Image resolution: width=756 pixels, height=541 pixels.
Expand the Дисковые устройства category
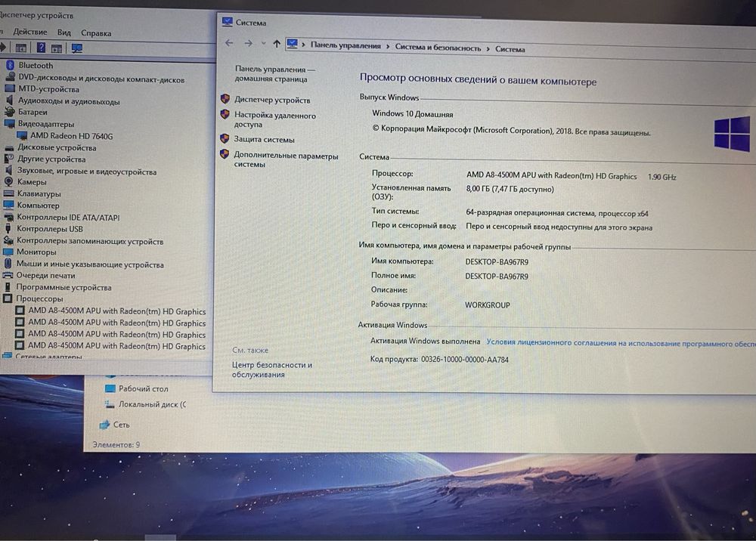(57, 147)
